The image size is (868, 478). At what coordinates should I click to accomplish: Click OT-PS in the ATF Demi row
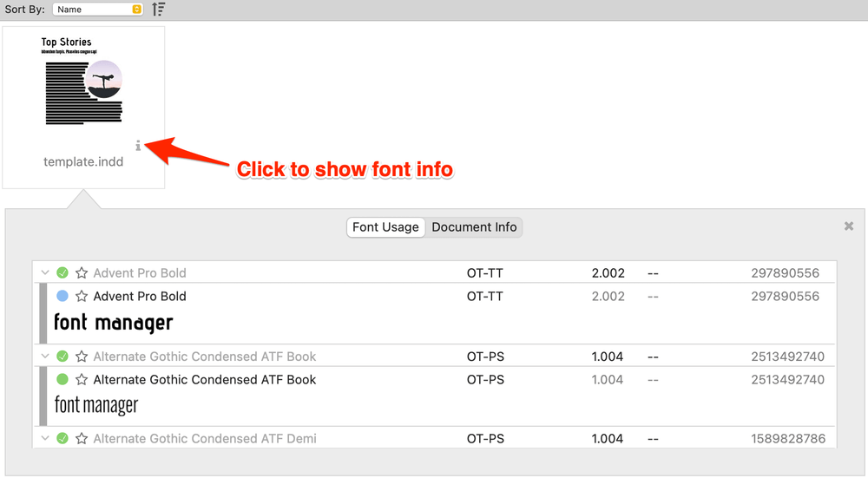pos(485,439)
